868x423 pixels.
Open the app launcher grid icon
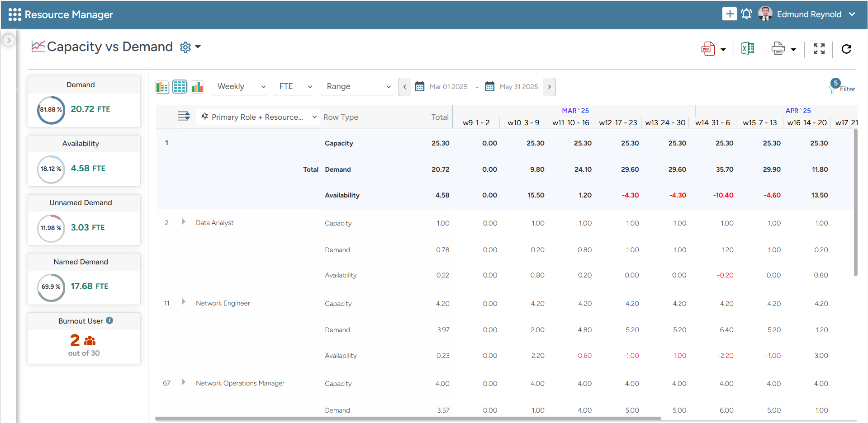14,14
